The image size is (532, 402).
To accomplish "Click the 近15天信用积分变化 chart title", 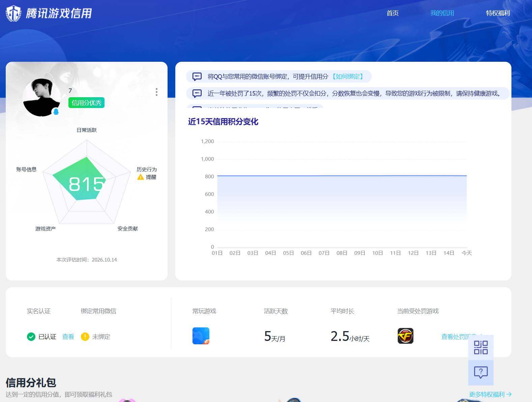I will coord(223,122).
